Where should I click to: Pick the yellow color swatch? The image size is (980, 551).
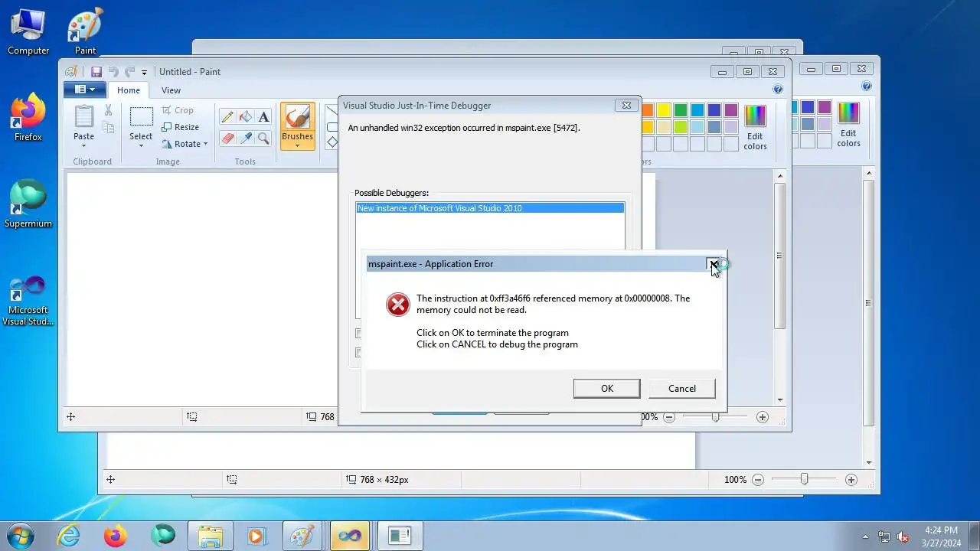pos(664,110)
